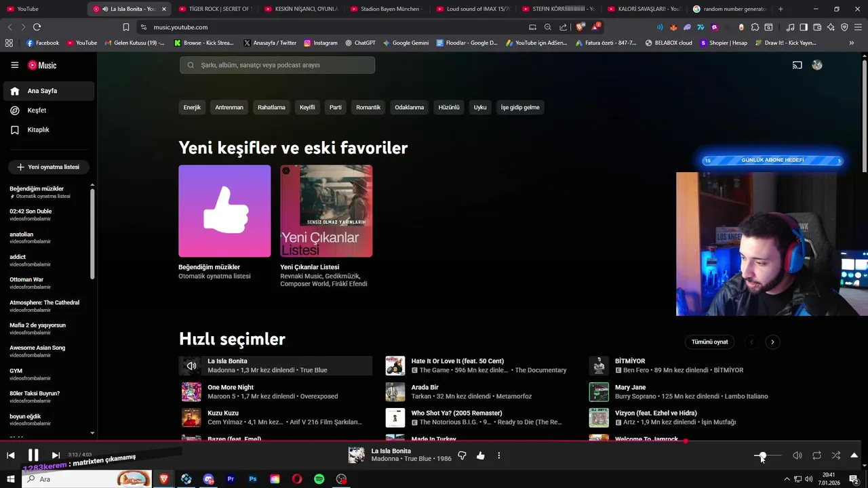Play Arada Bir by Tarkan
Viewport: 868px width, 488px height.
click(x=479, y=392)
